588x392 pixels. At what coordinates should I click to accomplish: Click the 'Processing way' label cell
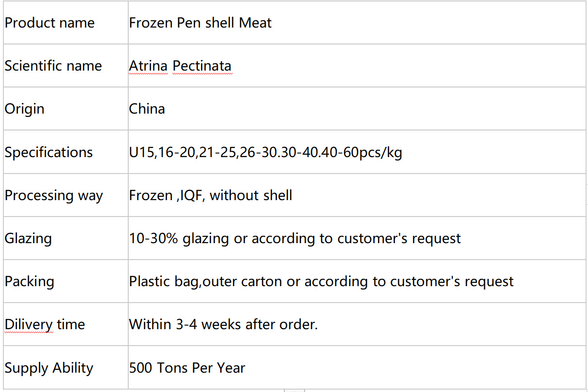point(65,195)
